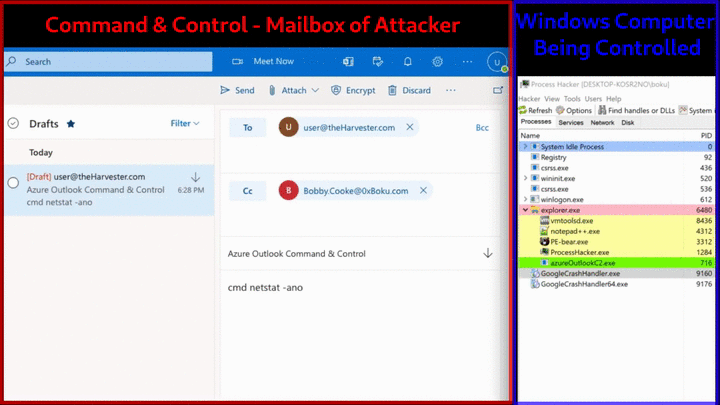
Task: Click the user@theHarvester.com recipient chip
Action: point(348,127)
